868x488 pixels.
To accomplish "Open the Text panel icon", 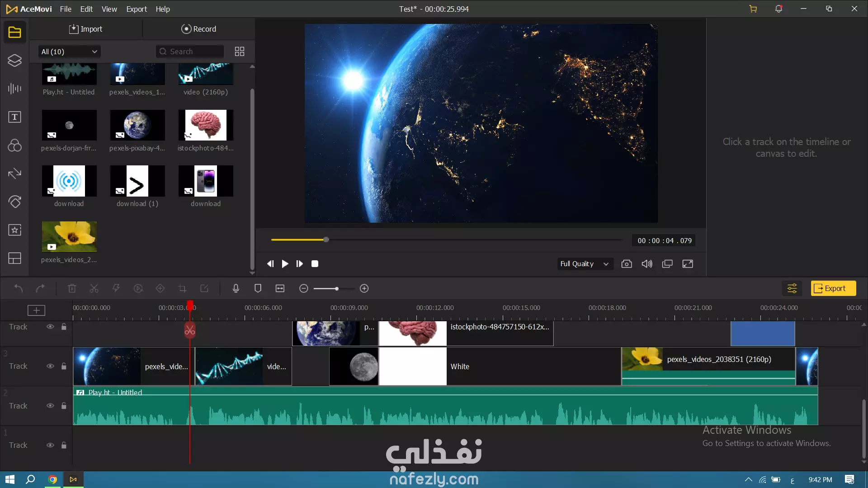I will coord(14,117).
